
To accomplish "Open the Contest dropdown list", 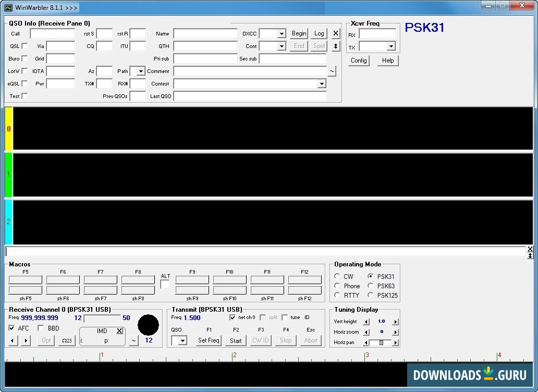I will click(x=321, y=84).
